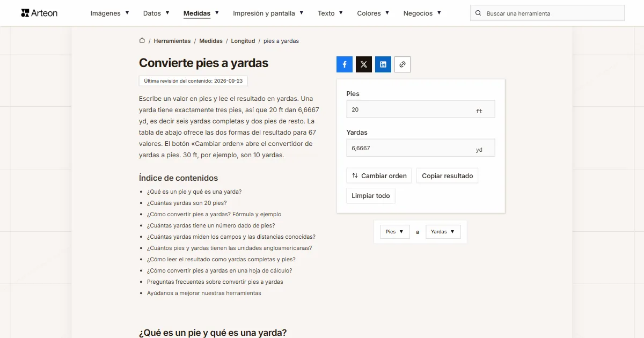
Task: Expand the Medidas menu
Action: click(x=201, y=13)
